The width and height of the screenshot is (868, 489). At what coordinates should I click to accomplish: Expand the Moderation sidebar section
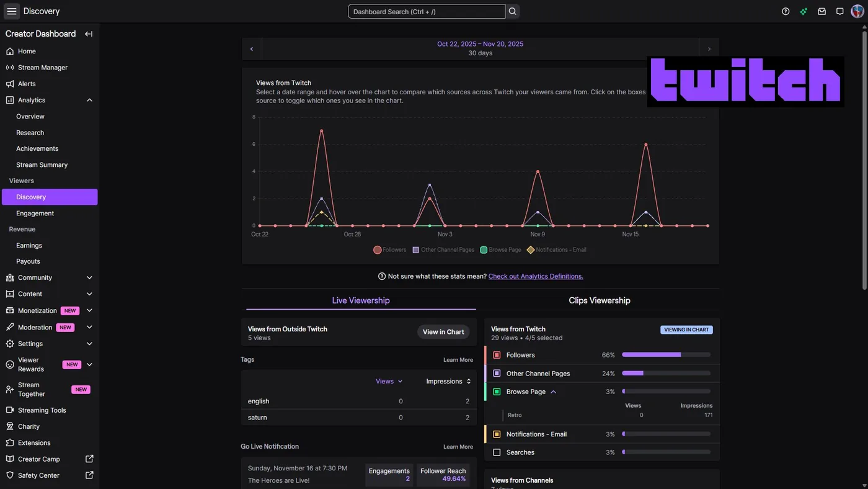click(x=89, y=327)
